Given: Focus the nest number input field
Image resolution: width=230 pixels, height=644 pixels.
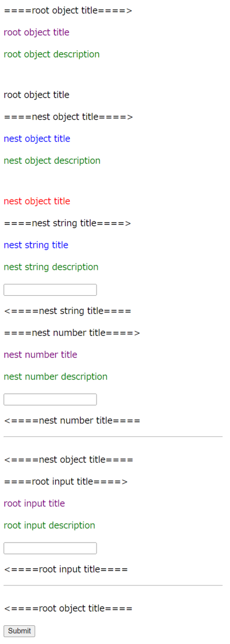Looking at the screenshot, I should pyautogui.click(x=50, y=399).
